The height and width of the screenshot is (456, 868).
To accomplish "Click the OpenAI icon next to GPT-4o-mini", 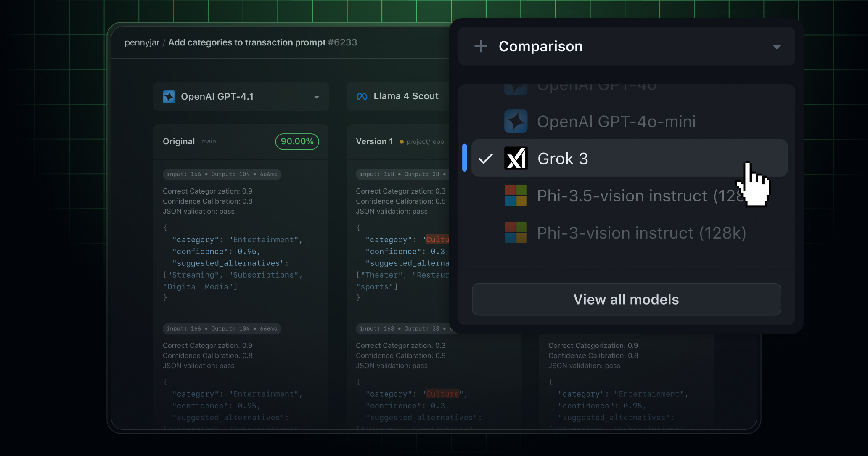I will tap(516, 121).
